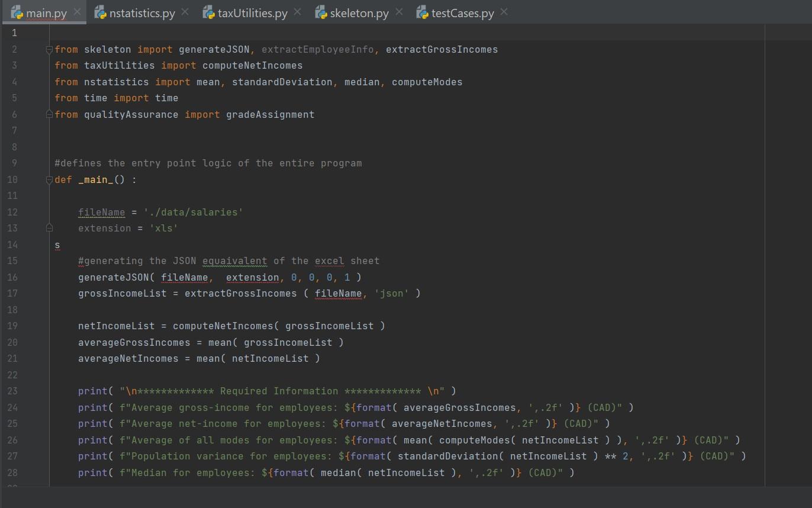This screenshot has height=508, width=812.
Task: Collapse the import statements fold on line 2
Action: [49, 50]
